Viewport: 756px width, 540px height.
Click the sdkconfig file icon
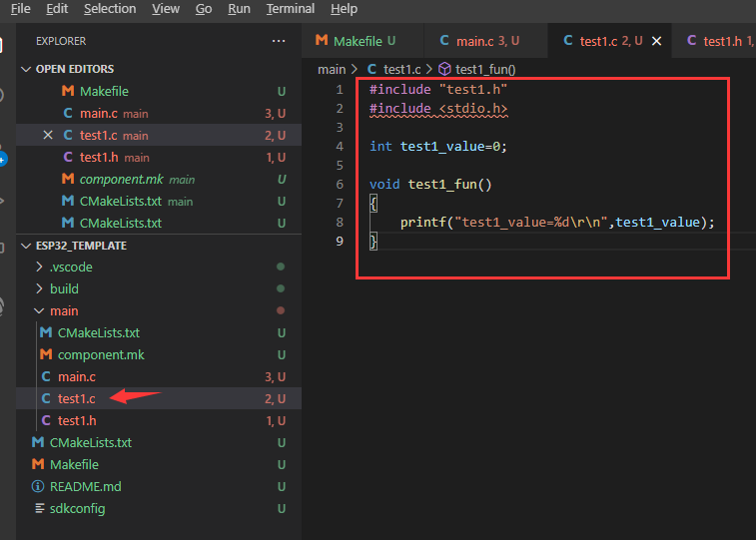pyautogui.click(x=40, y=508)
